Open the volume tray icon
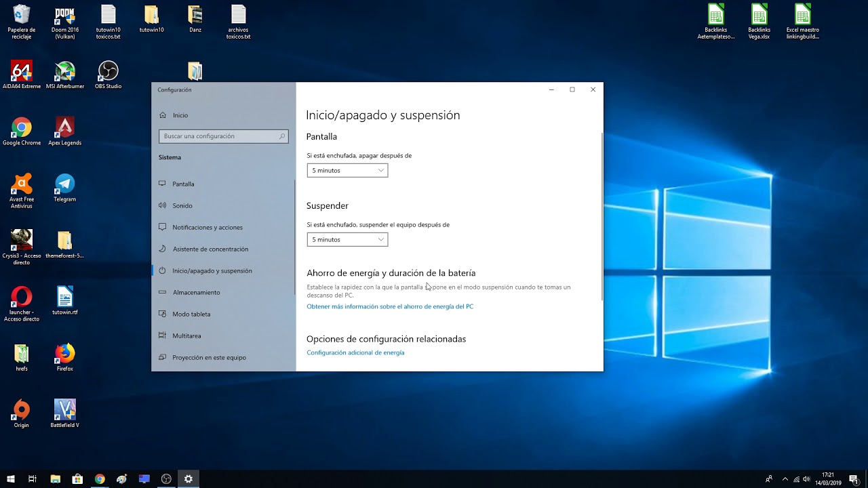This screenshot has width=868, height=488. tap(808, 479)
